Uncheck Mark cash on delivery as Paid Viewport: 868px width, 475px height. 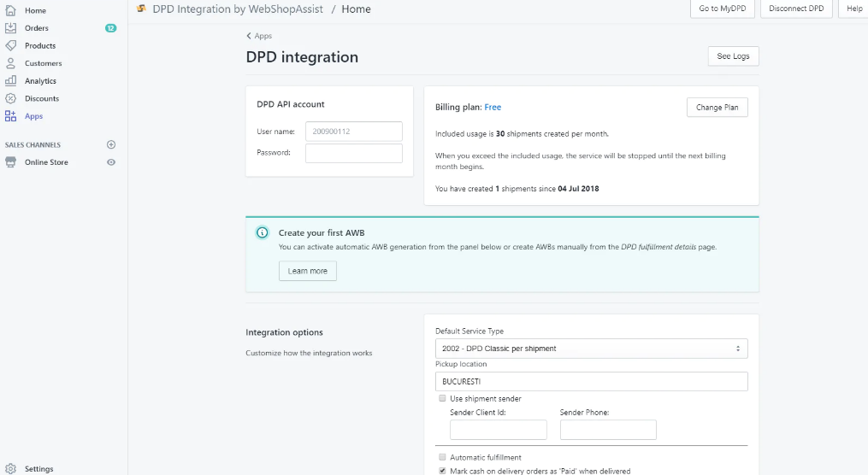point(442,471)
